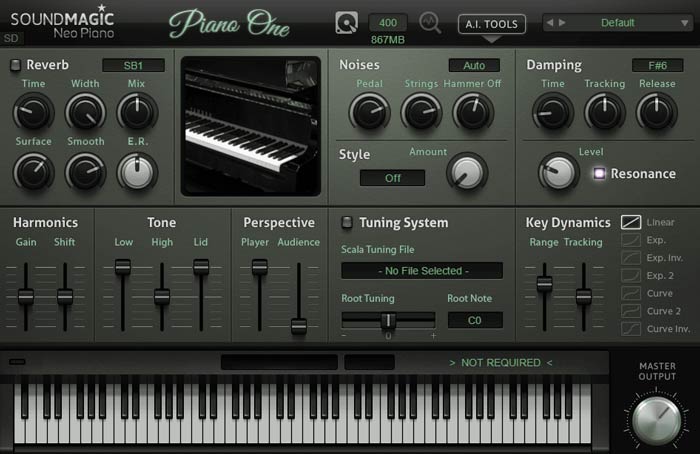Pick the Curve 2 dynamics icon
700x454 pixels.
pos(631,311)
